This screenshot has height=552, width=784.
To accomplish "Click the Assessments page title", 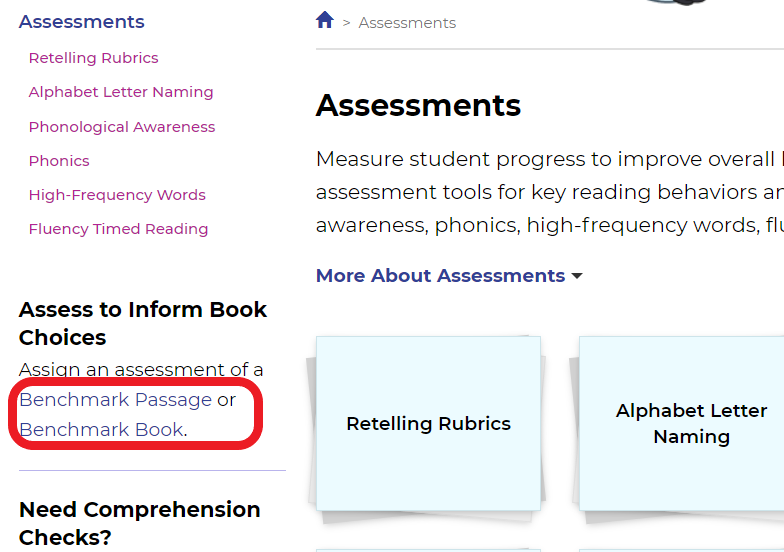I will pyautogui.click(x=418, y=106).
